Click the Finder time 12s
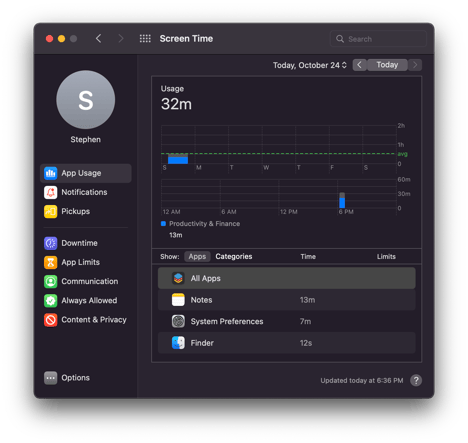Viewport: 468px width, 443px height. pos(306,343)
